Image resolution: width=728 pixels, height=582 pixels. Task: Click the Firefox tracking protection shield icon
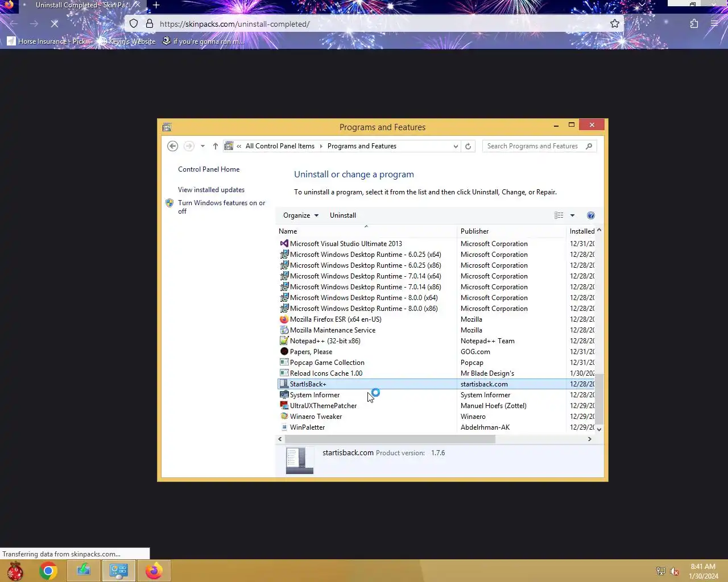(x=134, y=24)
